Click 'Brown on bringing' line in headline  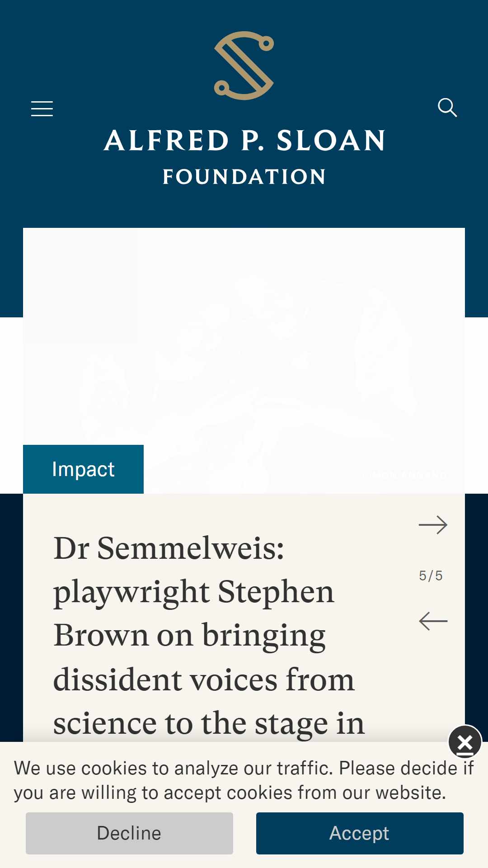click(189, 636)
